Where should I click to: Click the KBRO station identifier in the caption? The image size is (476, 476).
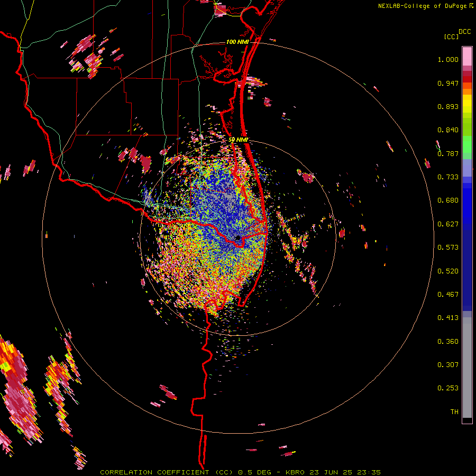(x=295, y=472)
